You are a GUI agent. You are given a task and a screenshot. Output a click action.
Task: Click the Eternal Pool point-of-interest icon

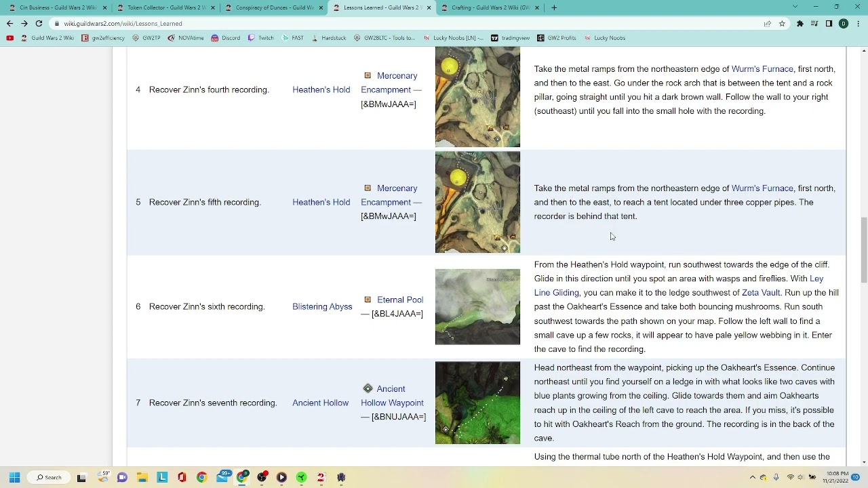(368, 300)
